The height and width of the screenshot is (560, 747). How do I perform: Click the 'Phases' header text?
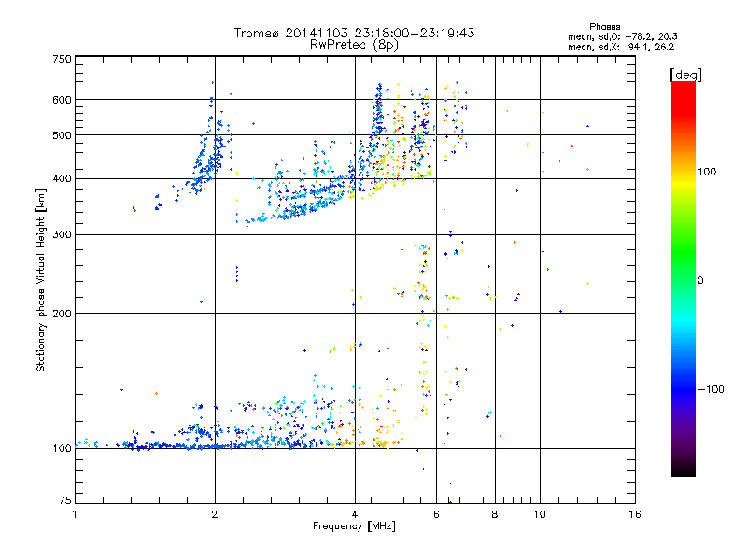tap(604, 27)
